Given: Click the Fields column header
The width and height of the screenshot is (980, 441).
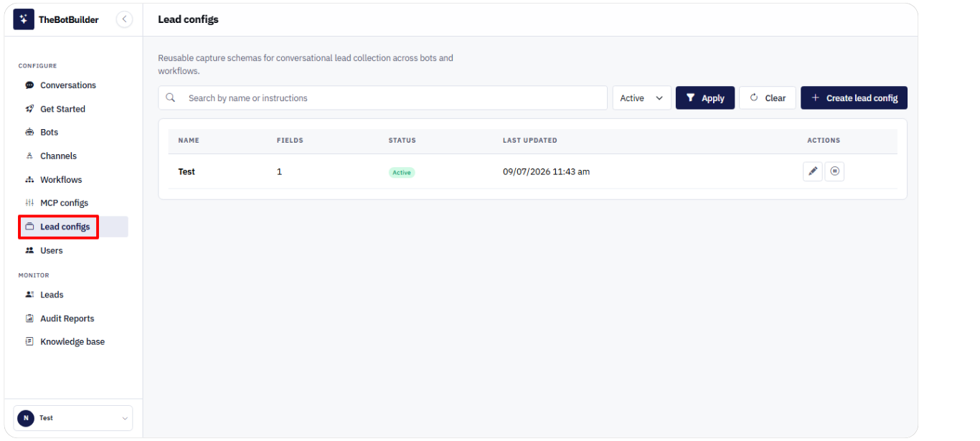Looking at the screenshot, I should (290, 141).
